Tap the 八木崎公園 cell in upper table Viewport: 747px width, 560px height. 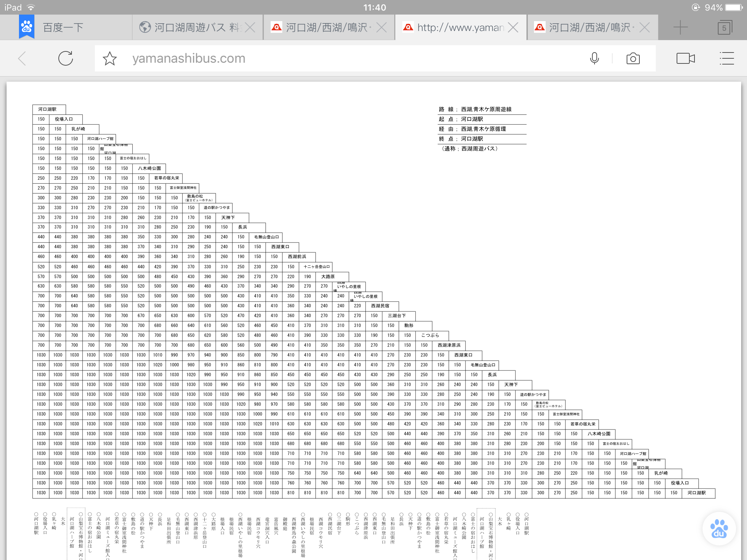click(x=150, y=168)
